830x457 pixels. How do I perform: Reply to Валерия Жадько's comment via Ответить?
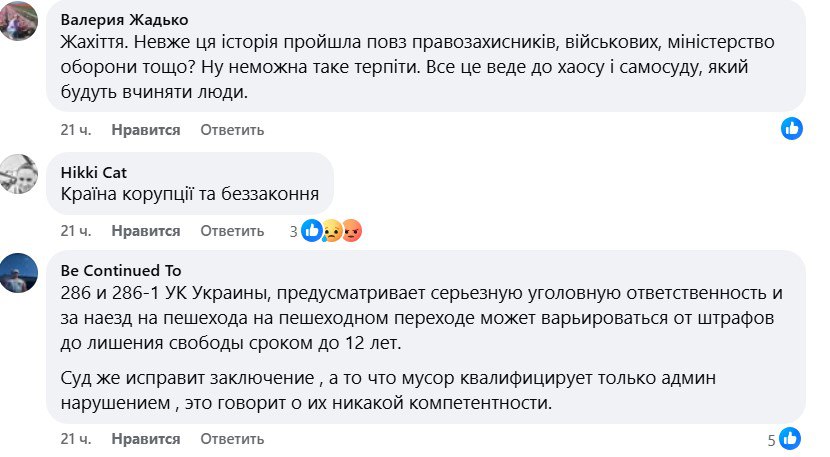(232, 130)
